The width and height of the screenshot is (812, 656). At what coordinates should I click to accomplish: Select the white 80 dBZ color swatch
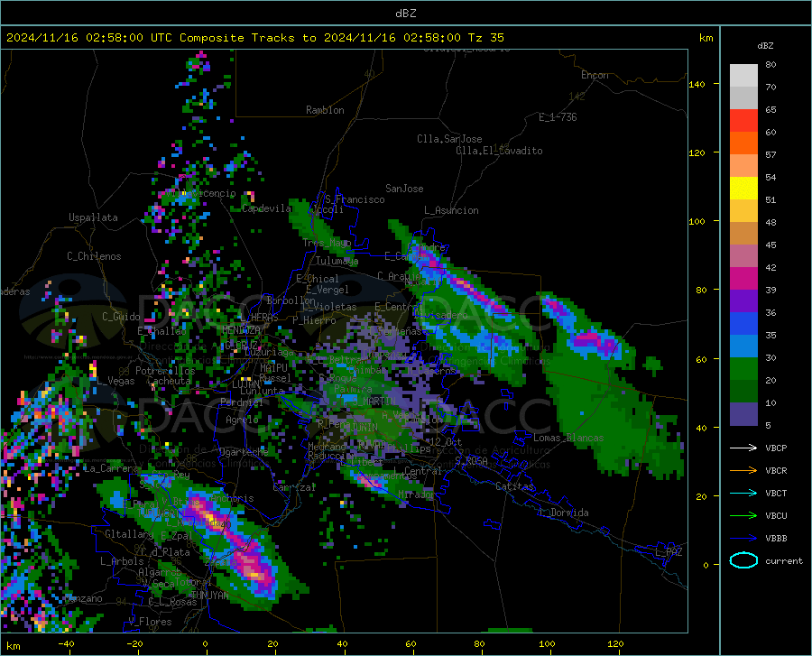743,75
